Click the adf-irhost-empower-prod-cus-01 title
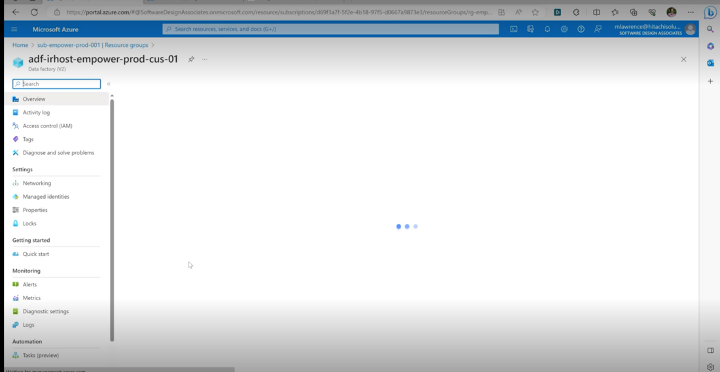Viewport: 720px width, 372px height. point(103,59)
